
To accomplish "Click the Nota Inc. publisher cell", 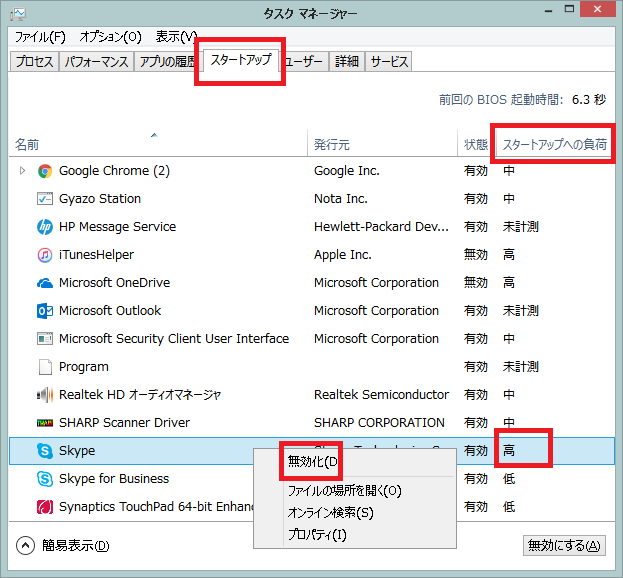I will (x=341, y=199).
